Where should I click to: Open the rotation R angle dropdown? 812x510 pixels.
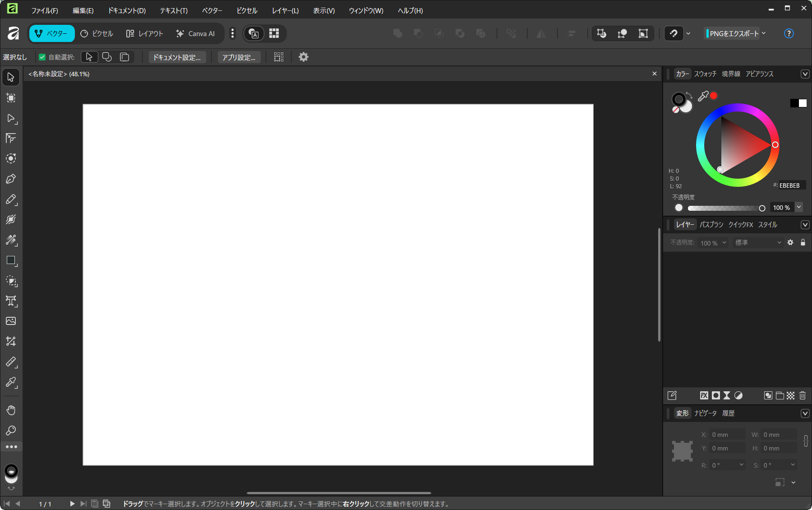[741, 465]
